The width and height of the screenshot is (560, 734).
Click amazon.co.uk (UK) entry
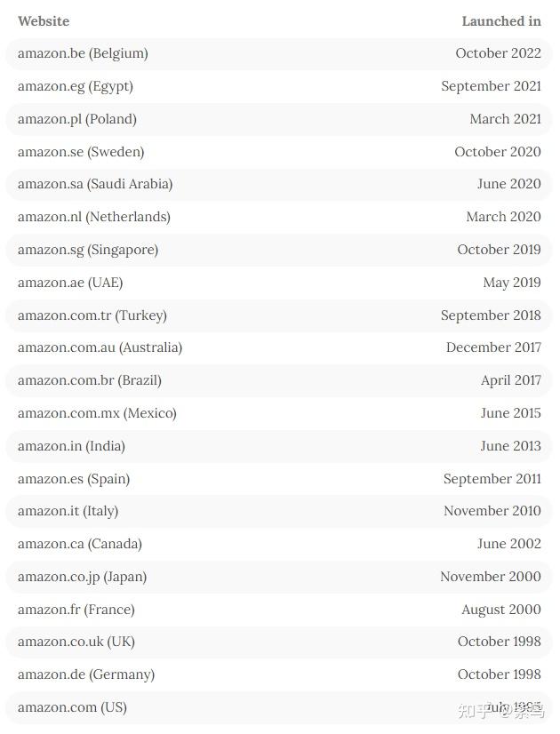[x=76, y=642]
